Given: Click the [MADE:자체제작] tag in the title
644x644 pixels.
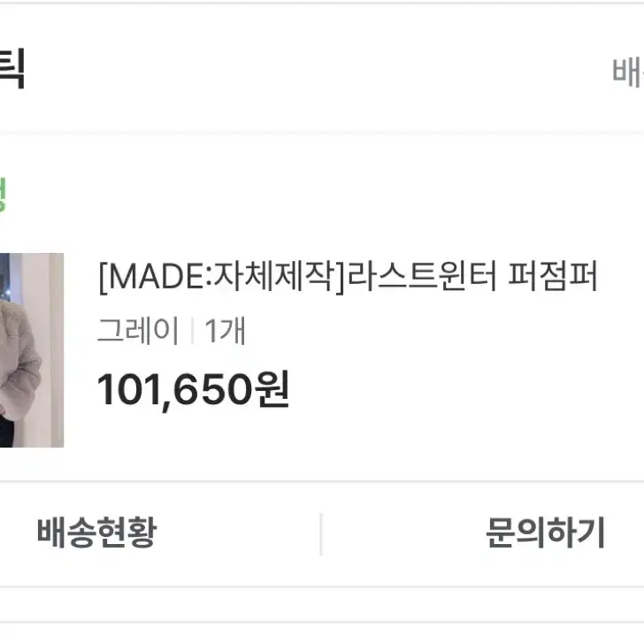Looking at the screenshot, I should (x=222, y=276).
